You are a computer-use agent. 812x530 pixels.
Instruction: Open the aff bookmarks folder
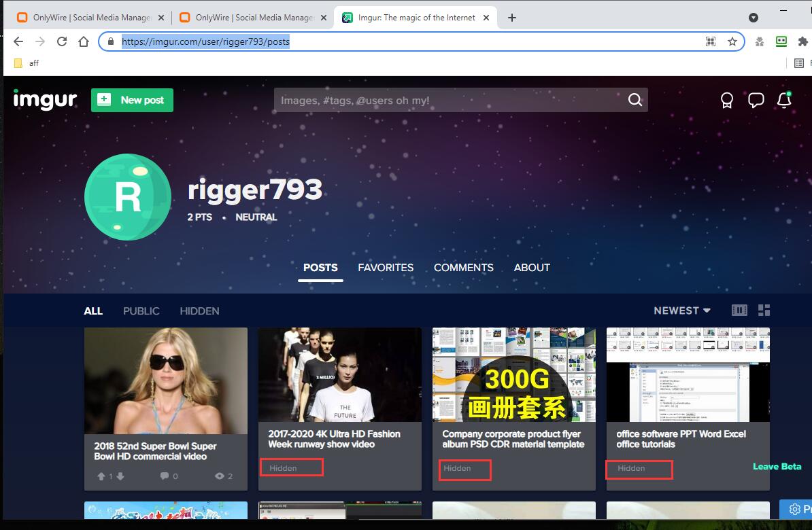[x=27, y=63]
